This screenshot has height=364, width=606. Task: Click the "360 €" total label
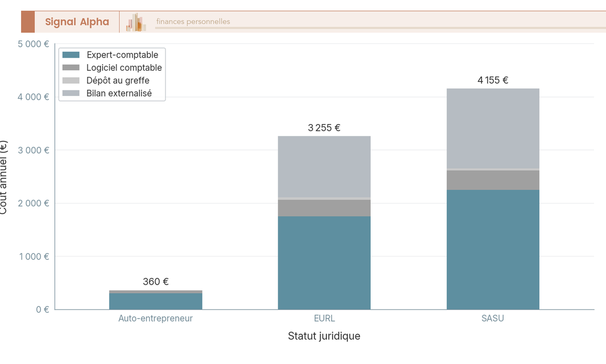(x=156, y=282)
